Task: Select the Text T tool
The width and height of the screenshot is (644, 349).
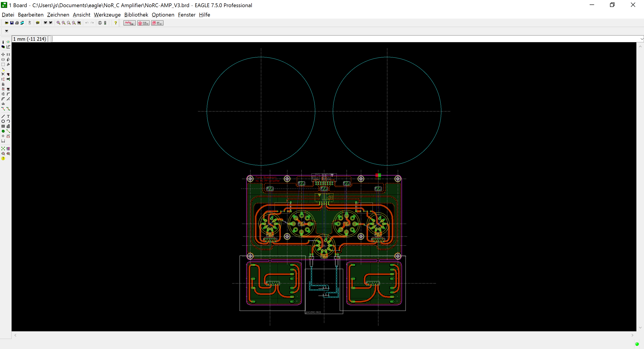Action: (x=8, y=116)
